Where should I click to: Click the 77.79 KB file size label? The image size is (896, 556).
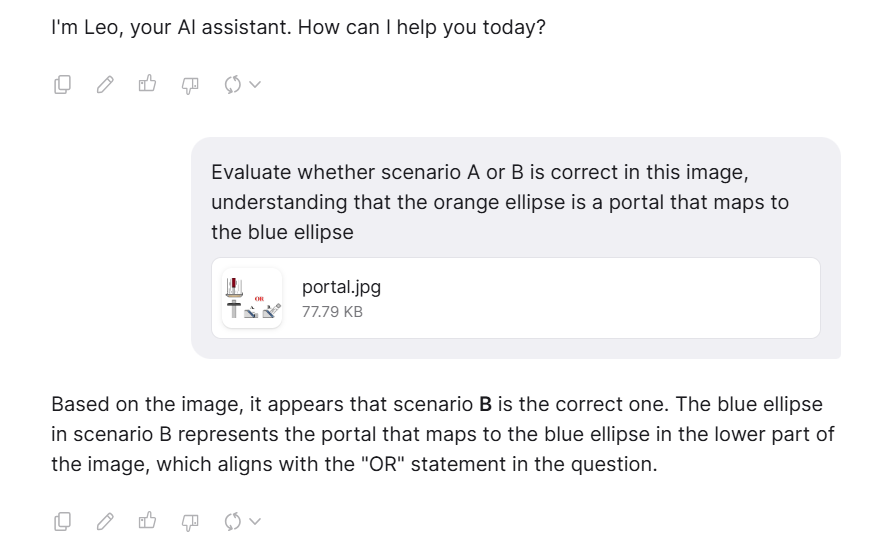(332, 312)
